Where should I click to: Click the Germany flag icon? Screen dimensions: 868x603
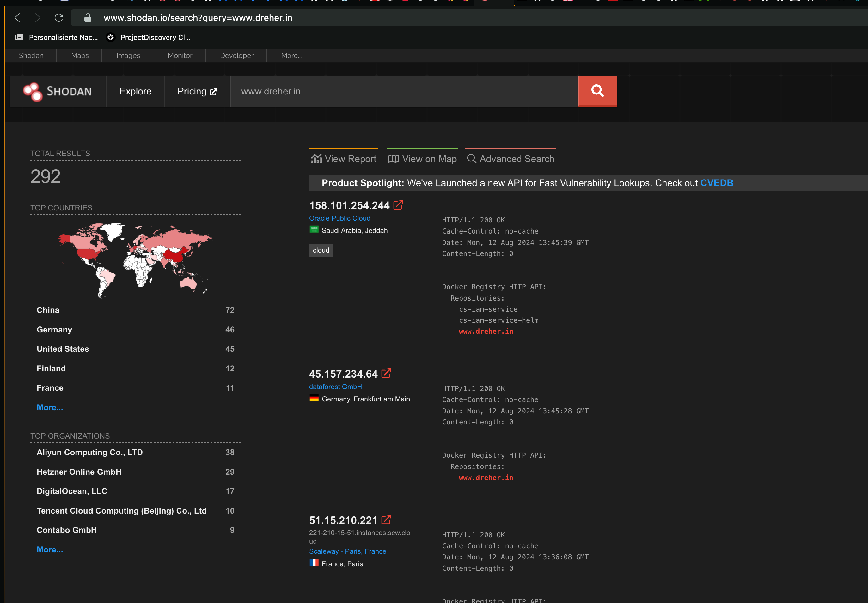(314, 398)
